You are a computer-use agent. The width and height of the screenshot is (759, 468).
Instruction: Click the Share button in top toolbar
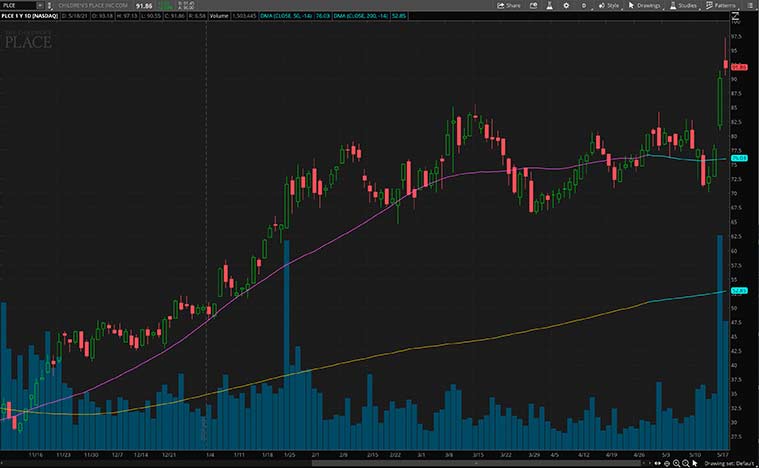(509, 5)
